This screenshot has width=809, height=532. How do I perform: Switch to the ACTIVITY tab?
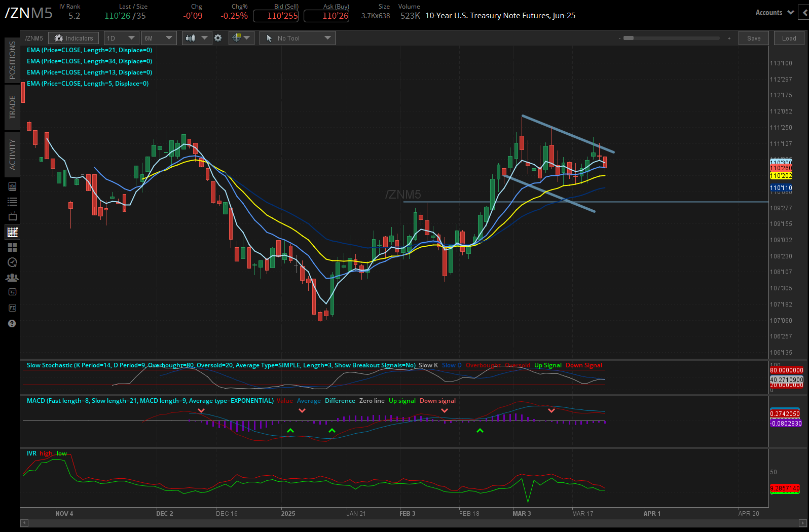pos(13,155)
